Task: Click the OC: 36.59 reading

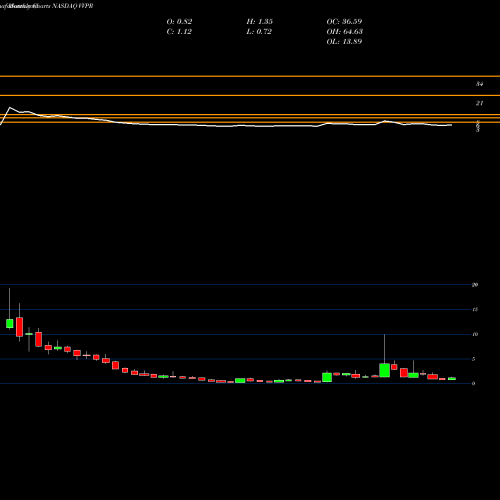Action: (344, 21)
